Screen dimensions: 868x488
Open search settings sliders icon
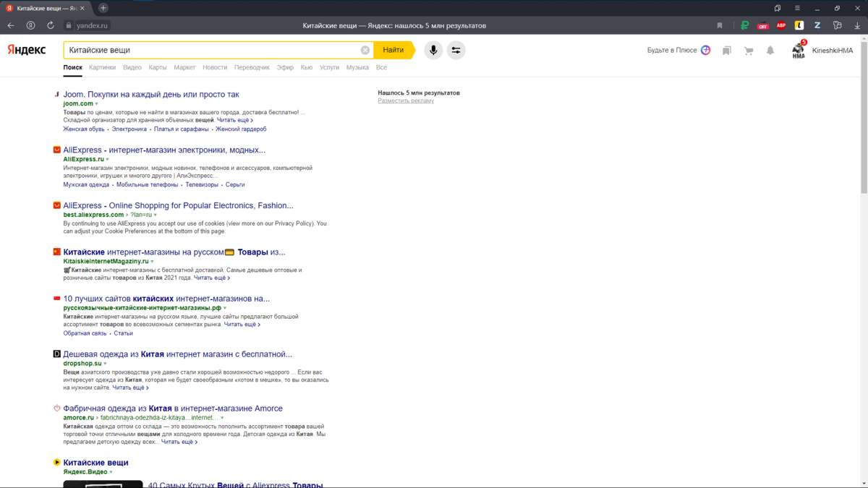[456, 50]
